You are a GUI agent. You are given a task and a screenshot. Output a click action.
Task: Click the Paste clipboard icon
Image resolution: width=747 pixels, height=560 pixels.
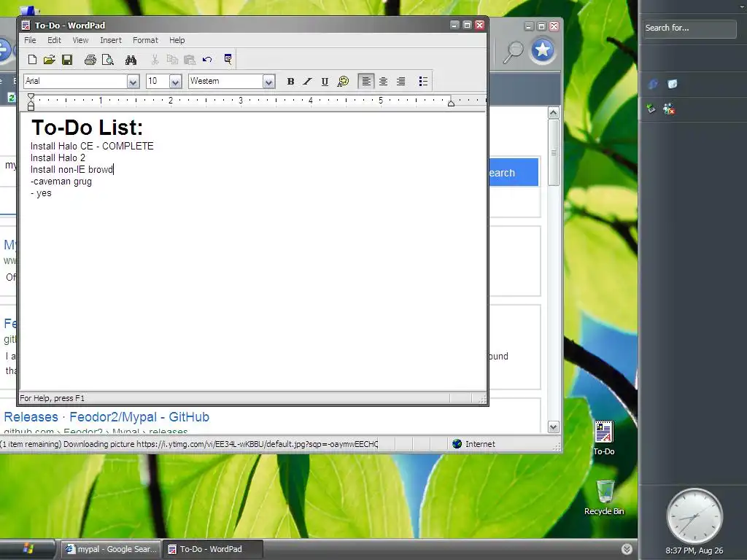click(190, 60)
